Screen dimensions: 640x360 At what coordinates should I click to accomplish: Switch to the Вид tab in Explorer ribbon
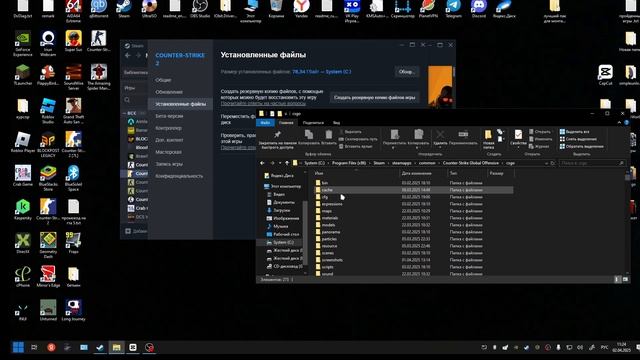[x=336, y=122]
